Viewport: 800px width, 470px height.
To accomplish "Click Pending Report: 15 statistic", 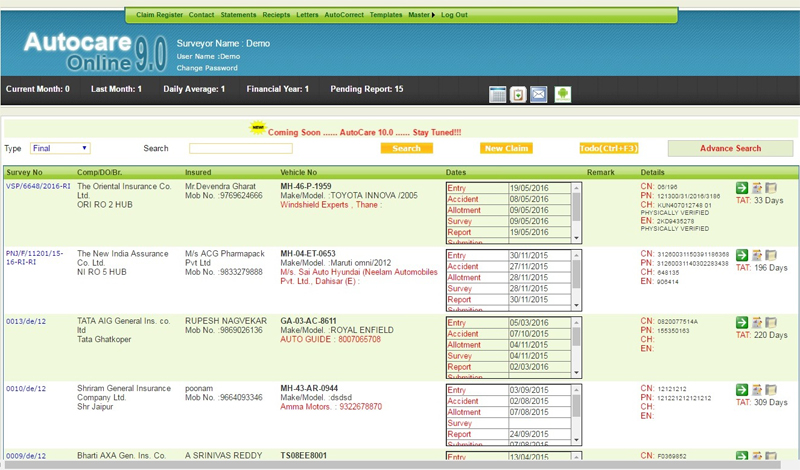I will [366, 89].
